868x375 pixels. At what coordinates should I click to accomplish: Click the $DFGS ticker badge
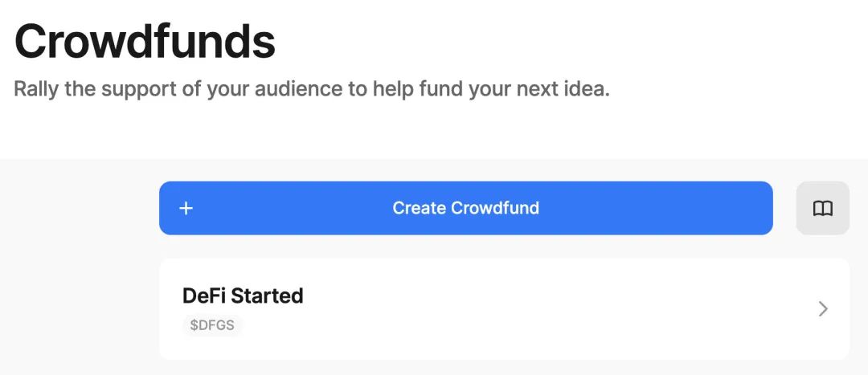[212, 325]
